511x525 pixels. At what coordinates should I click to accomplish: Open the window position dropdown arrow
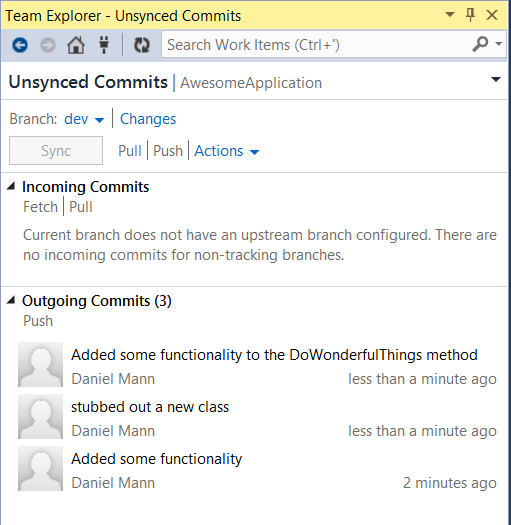point(450,14)
